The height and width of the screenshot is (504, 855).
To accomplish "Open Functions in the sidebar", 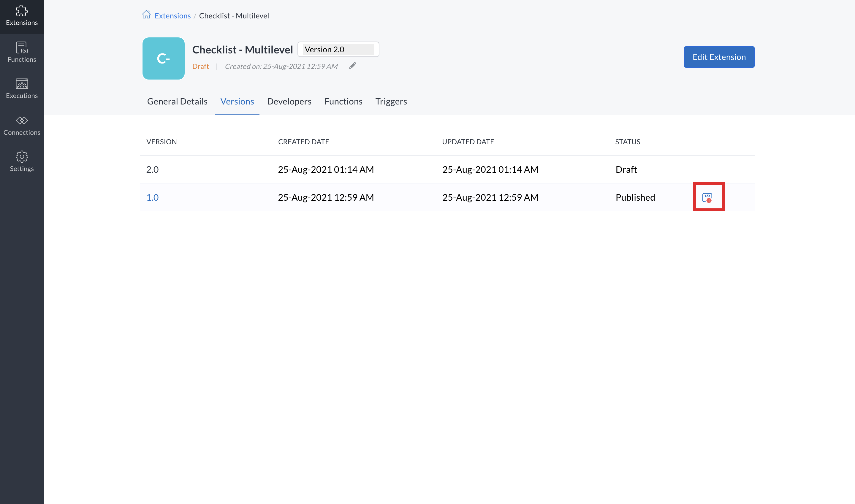I will (x=22, y=52).
